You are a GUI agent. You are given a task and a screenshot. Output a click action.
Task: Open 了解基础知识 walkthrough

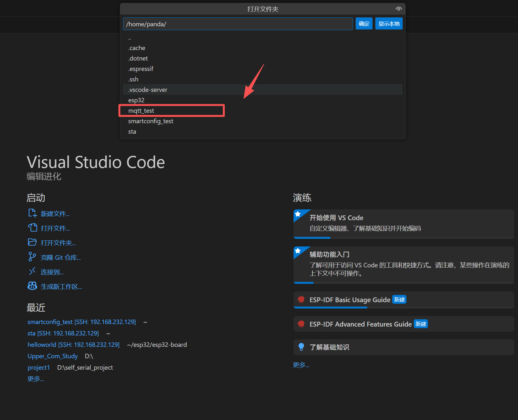(x=404, y=347)
